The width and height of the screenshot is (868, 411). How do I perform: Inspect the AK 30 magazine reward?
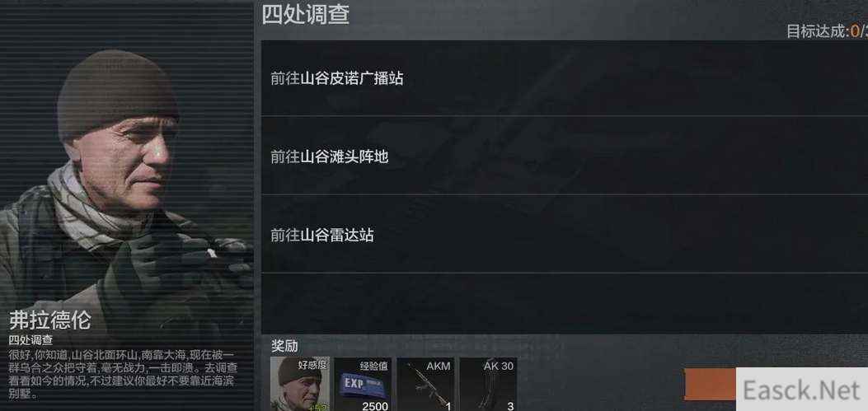tap(488, 384)
